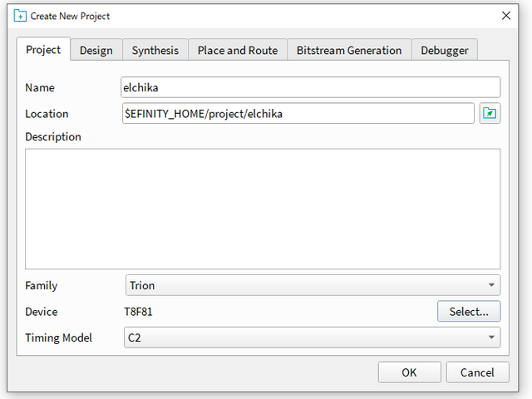This screenshot has height=399, width=532.
Task: Select the Bitstream Generation tab
Action: [349, 51]
